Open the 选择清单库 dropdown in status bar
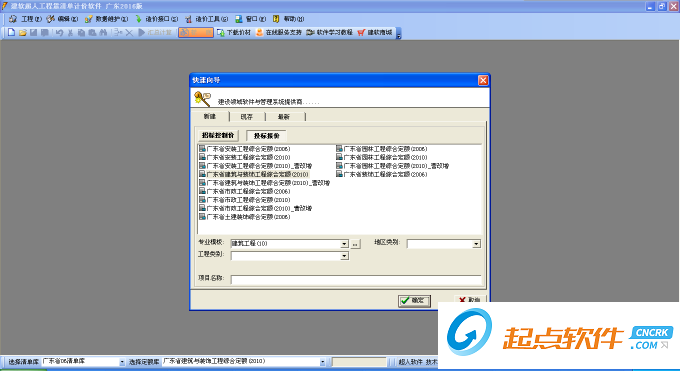The height and width of the screenshot is (371, 680). pyautogui.click(x=122, y=362)
